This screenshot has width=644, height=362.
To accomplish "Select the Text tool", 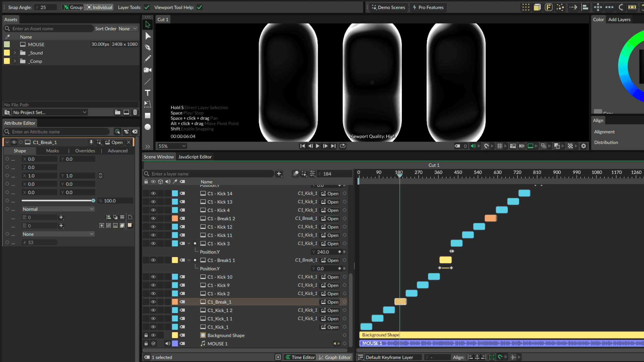I will tap(148, 93).
